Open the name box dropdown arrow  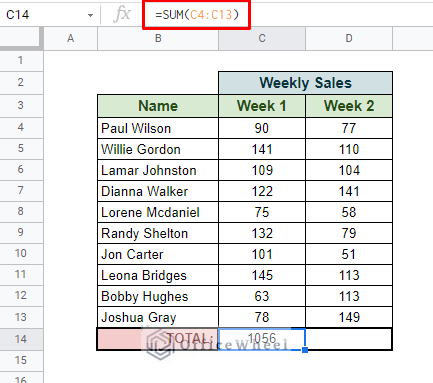(90, 15)
